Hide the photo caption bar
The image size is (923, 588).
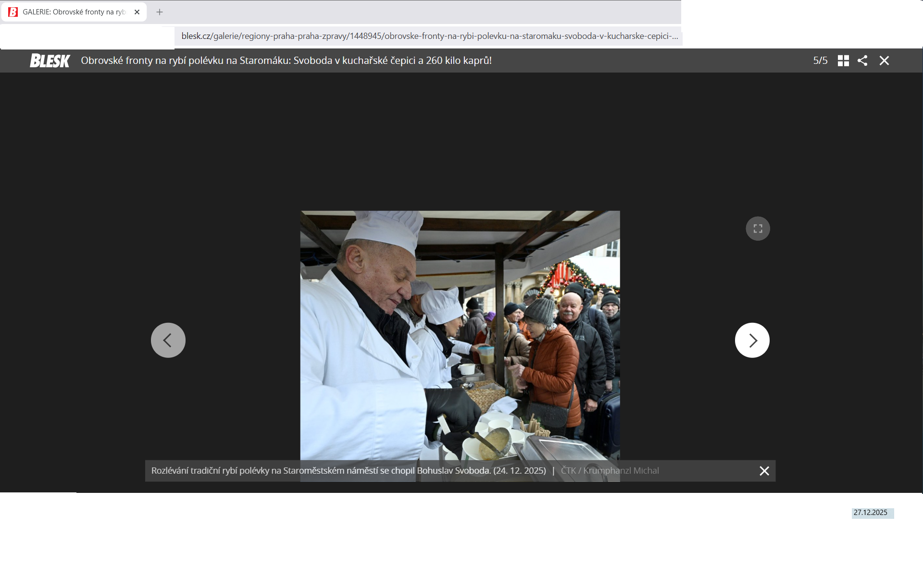pyautogui.click(x=764, y=471)
